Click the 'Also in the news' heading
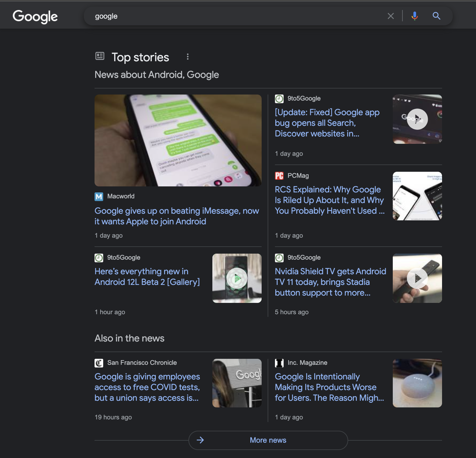Image resolution: width=476 pixels, height=458 pixels. click(x=129, y=338)
